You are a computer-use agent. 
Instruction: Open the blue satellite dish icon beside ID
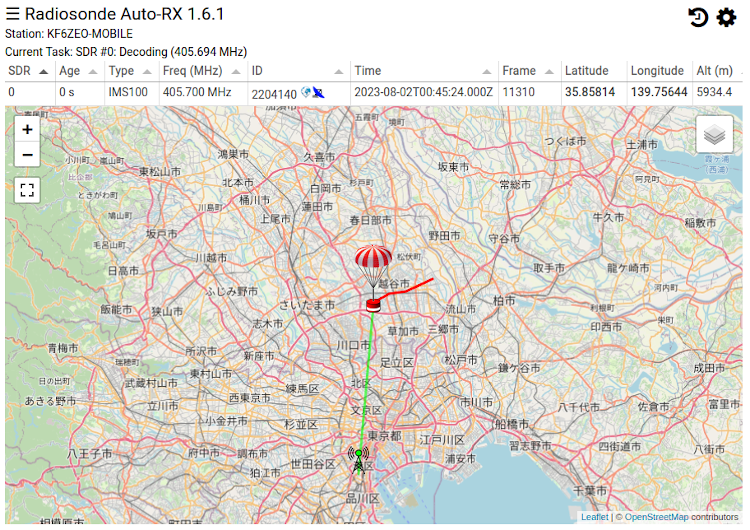[x=318, y=93]
